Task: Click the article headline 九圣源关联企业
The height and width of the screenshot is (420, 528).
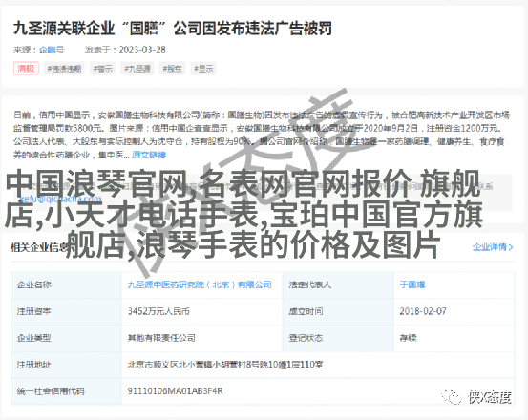Action: pyautogui.click(x=173, y=29)
